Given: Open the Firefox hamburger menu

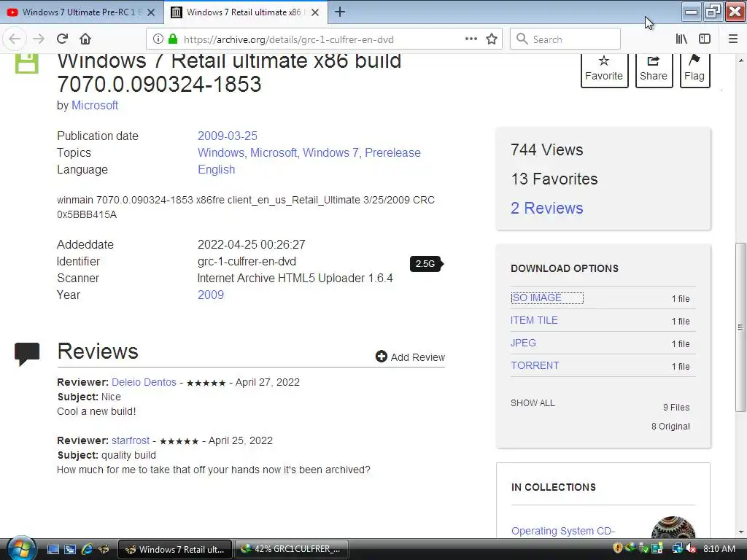Looking at the screenshot, I should coord(733,39).
